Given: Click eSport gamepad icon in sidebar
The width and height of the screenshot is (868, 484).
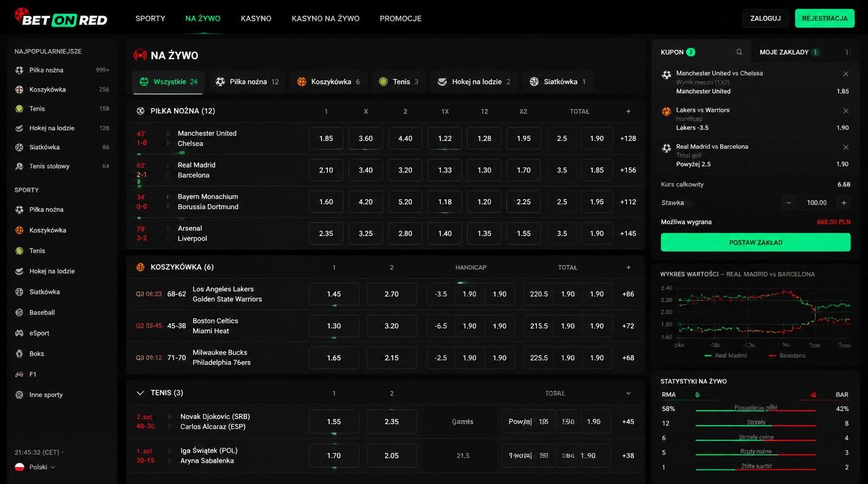Looking at the screenshot, I should (19, 333).
